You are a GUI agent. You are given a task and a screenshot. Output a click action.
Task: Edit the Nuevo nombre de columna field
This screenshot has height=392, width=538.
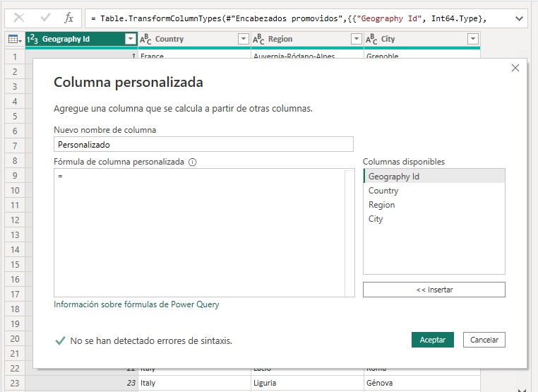tap(203, 145)
